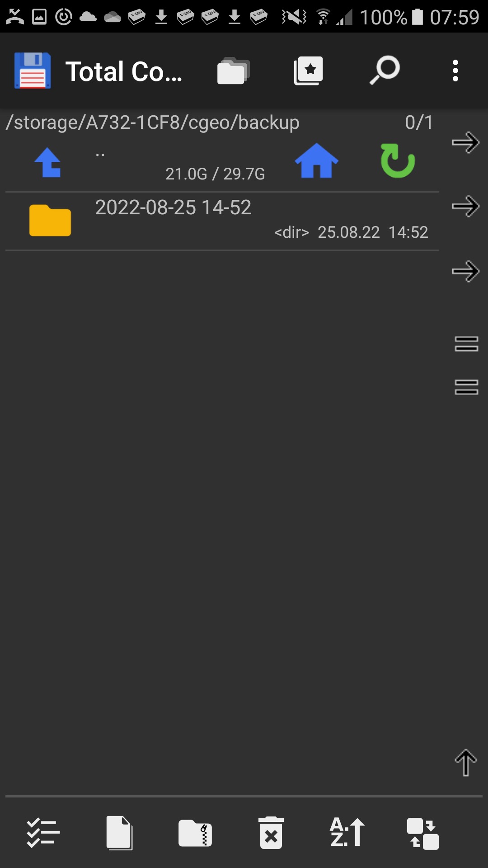
Task: Tap the select files checklist icon
Action: point(43,832)
